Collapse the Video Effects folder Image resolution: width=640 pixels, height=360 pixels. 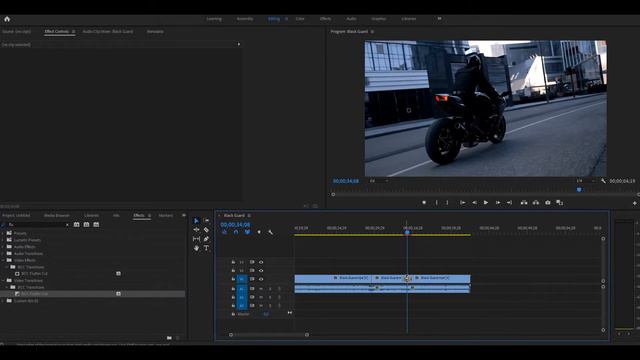(x=3, y=260)
